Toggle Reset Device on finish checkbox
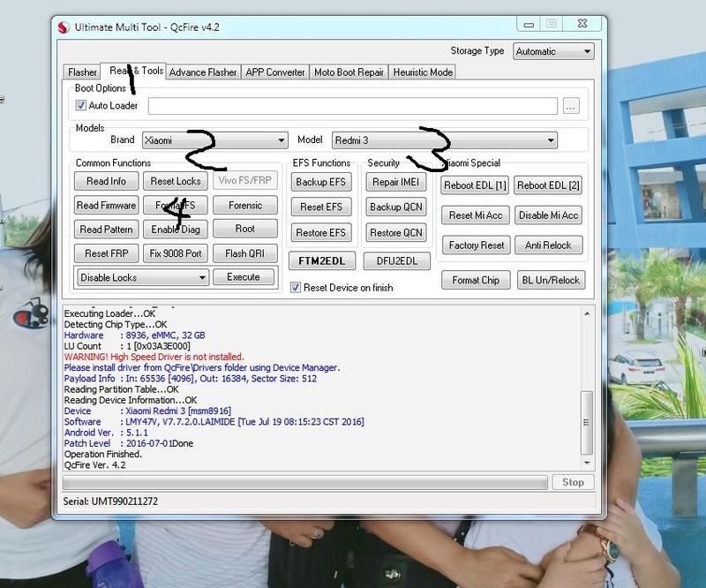706x588 pixels. coord(296,288)
